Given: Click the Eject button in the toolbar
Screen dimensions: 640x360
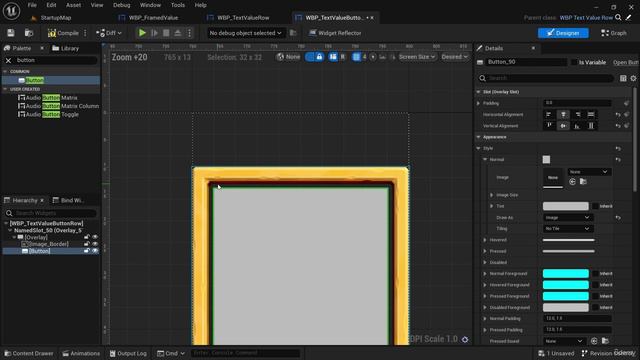Looking at the screenshot, I should pos(178,33).
